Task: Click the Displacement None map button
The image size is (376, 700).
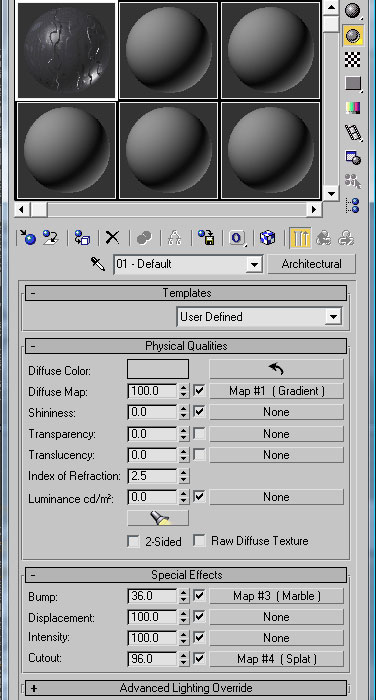Action: tap(276, 617)
